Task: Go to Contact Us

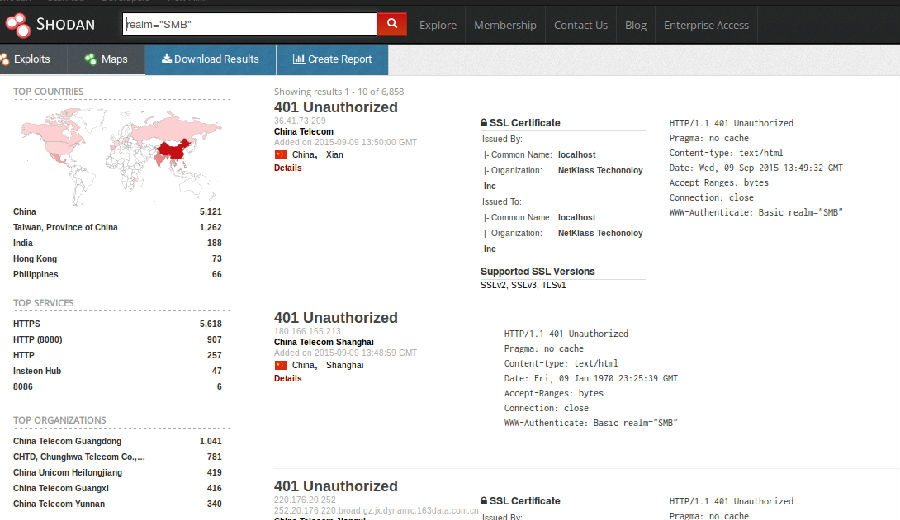Action: (581, 25)
